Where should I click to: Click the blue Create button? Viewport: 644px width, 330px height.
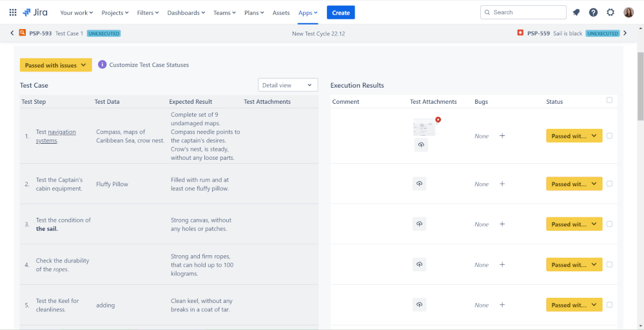tap(341, 12)
